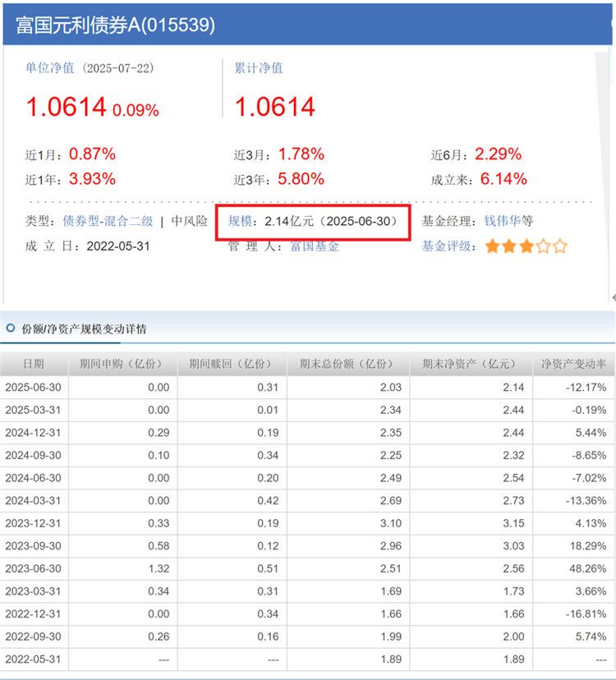Image resolution: width=616 pixels, height=680 pixels.
Task: Select the 份额/净资产规模变动详情 tab heading
Action: point(84,329)
